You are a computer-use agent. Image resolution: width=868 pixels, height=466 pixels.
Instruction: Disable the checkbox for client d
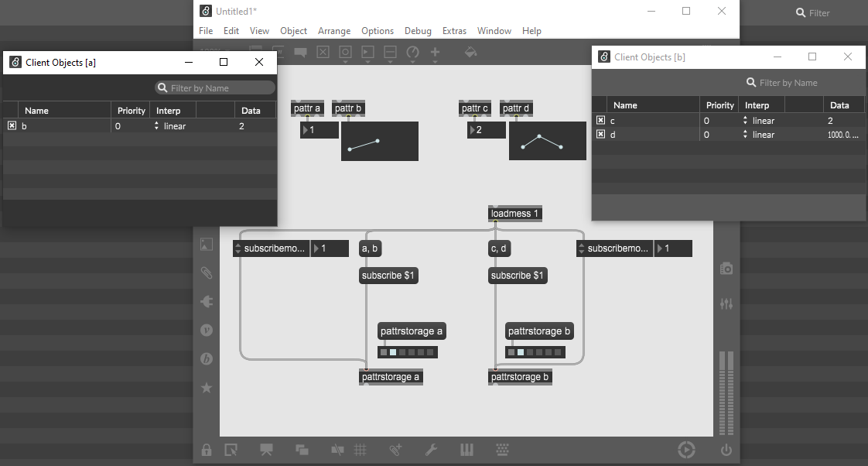[x=600, y=135]
